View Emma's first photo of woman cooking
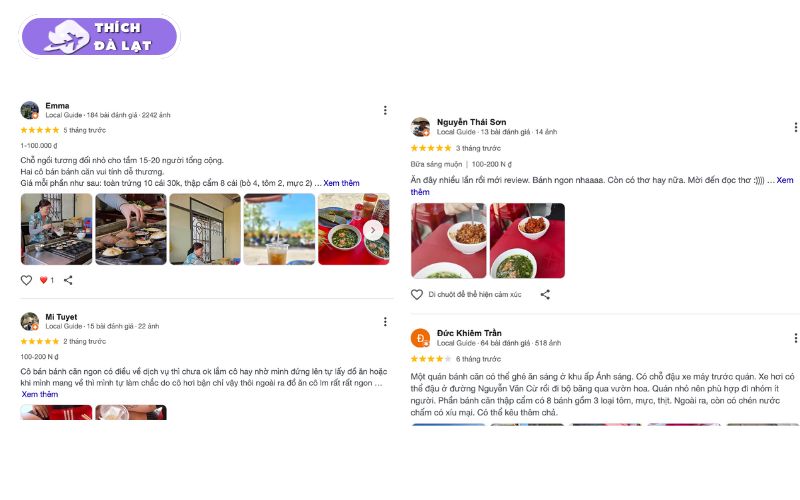The height and width of the screenshot is (500, 800). (x=57, y=229)
